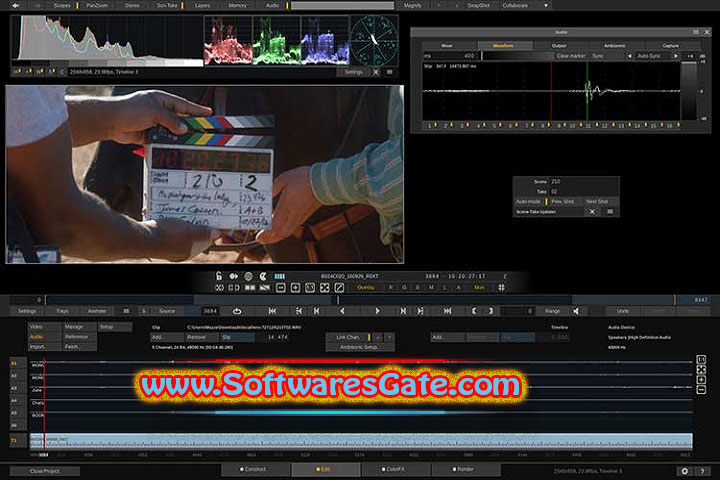Open the Stereo option in the top bar
The image size is (720, 480).
coord(132,6)
